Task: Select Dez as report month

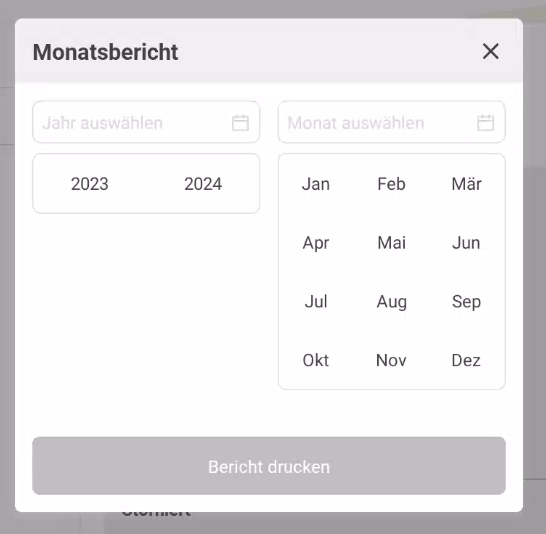Action: [467, 360]
